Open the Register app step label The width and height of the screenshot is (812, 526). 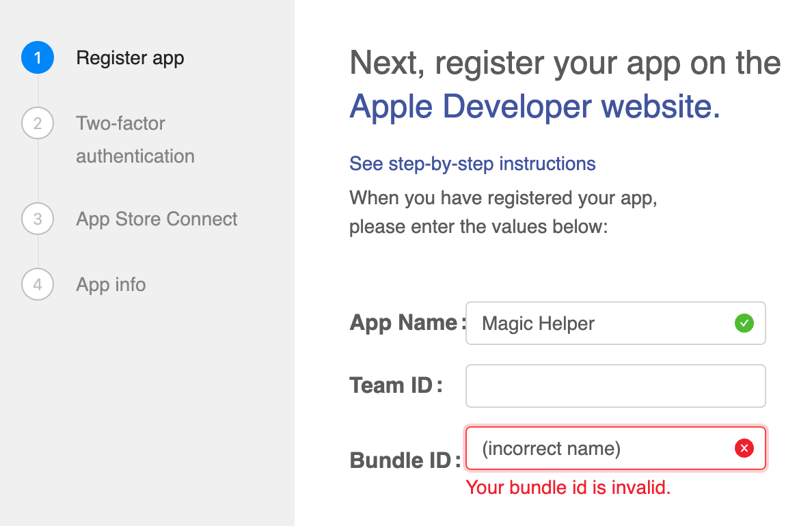point(130,58)
